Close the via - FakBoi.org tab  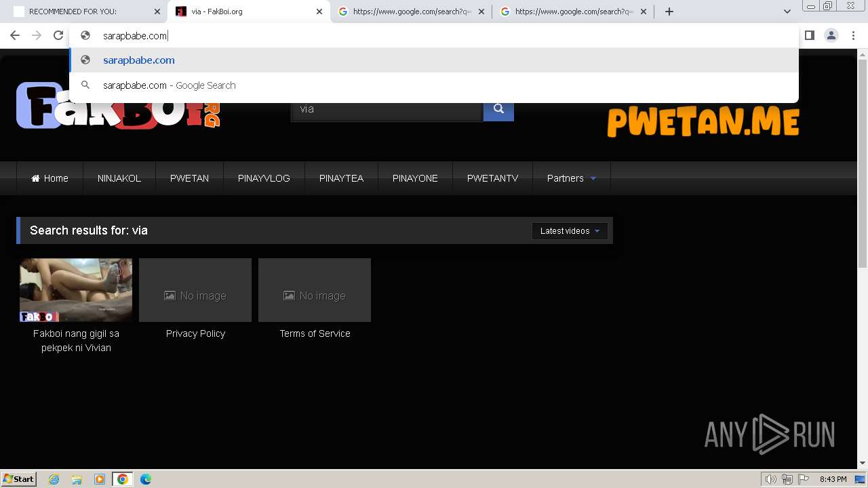click(319, 12)
